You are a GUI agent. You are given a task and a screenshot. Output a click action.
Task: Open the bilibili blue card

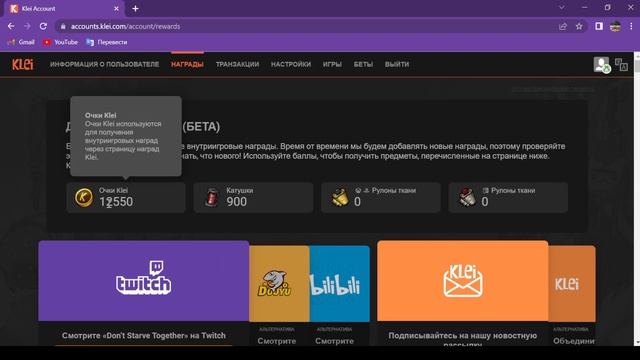tap(340, 284)
